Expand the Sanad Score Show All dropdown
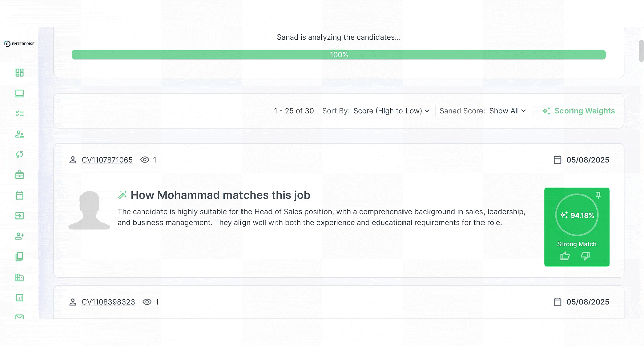 pos(507,111)
